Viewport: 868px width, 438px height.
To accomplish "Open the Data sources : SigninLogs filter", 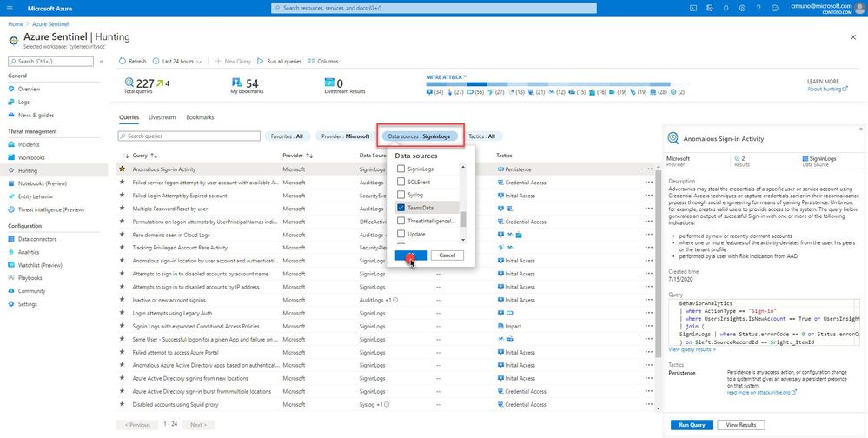I will tap(419, 136).
